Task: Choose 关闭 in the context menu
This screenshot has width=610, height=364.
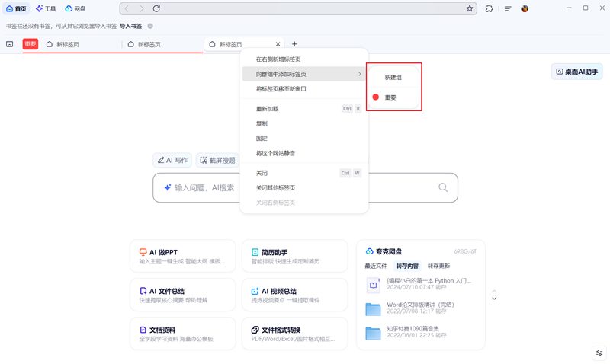Action: click(303, 173)
